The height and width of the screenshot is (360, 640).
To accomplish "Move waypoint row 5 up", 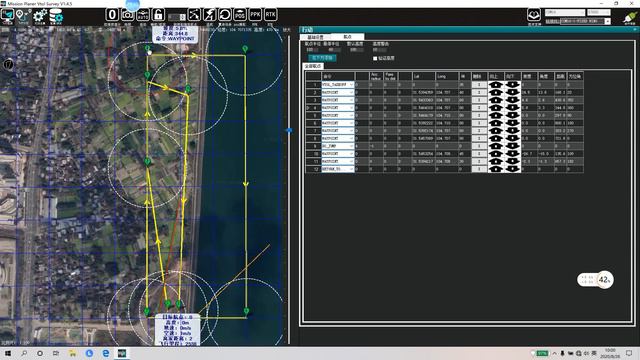I will pos(496,116).
